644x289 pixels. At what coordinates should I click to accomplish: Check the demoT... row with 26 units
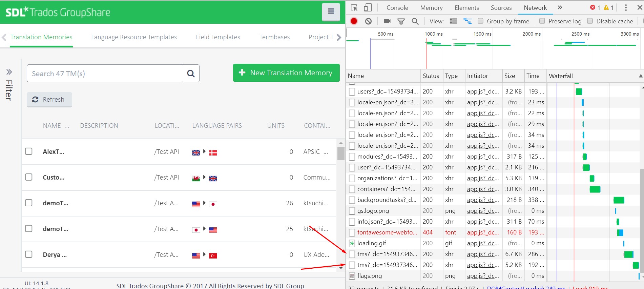click(x=29, y=203)
